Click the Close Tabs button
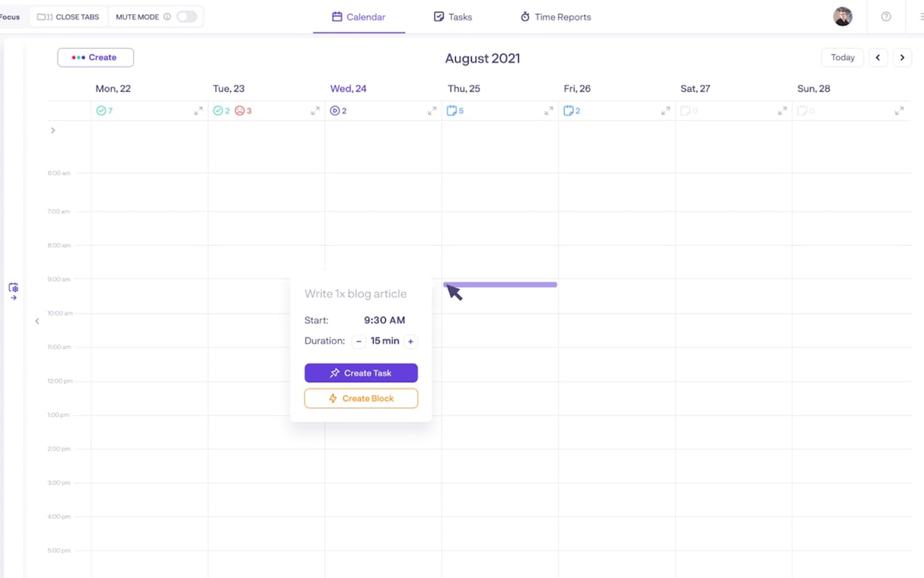This screenshot has height=578, width=924. click(x=68, y=17)
